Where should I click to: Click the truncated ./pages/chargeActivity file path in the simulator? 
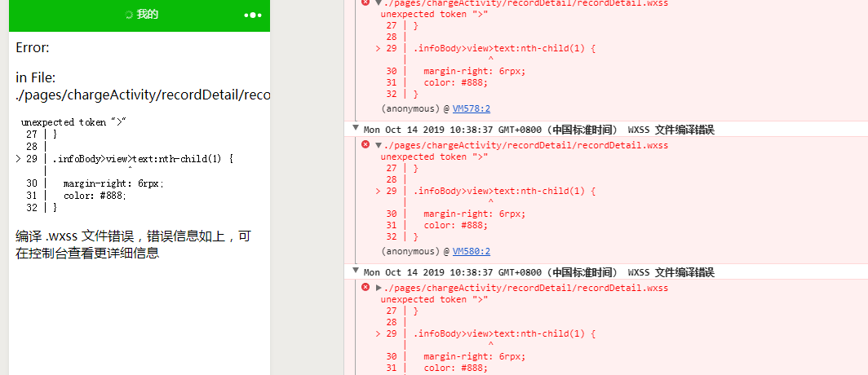pos(143,95)
